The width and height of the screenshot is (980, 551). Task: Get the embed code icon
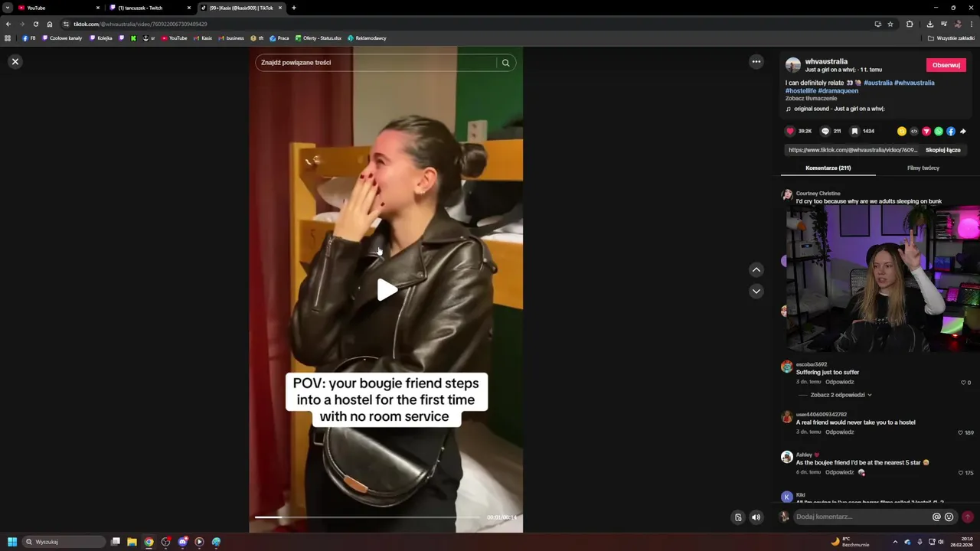tap(914, 132)
